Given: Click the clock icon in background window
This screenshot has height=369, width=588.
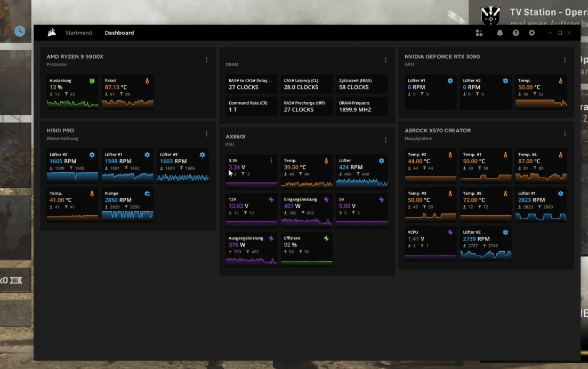Looking at the screenshot, I should (x=20, y=31).
